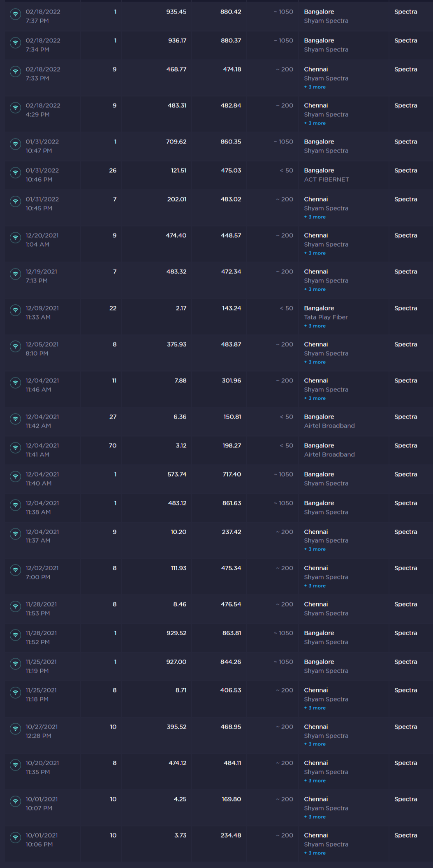
Task: Expand '+ 3 more' on 12/05/2021 8:10 PM row
Action: pos(315,362)
